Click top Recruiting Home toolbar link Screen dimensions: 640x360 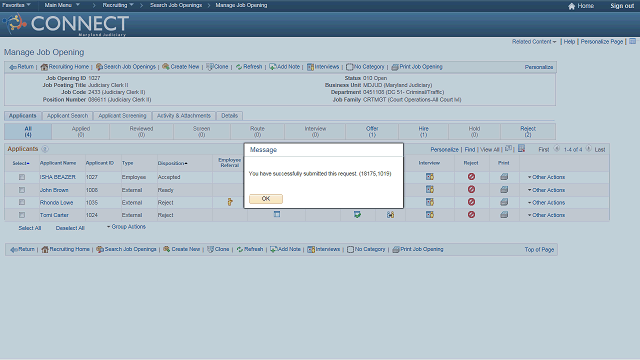[x=65, y=67]
